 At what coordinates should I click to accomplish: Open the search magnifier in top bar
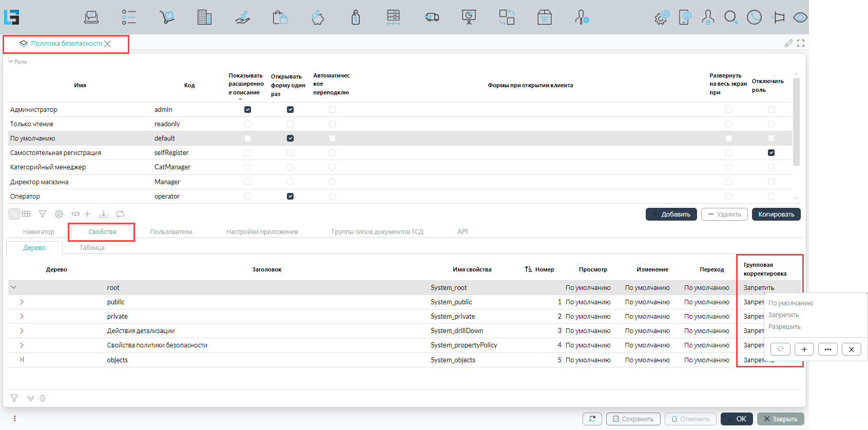731,17
